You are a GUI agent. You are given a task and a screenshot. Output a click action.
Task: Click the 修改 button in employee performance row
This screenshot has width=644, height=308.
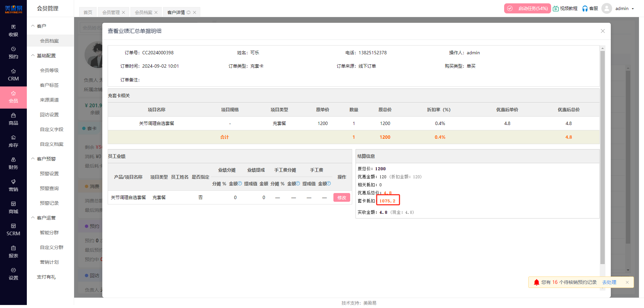point(341,197)
